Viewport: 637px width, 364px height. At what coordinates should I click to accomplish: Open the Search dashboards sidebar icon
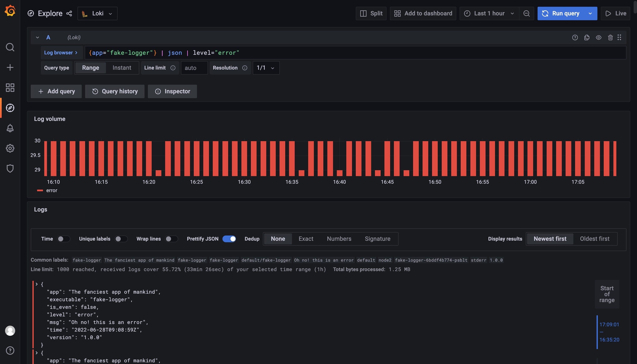(10, 47)
